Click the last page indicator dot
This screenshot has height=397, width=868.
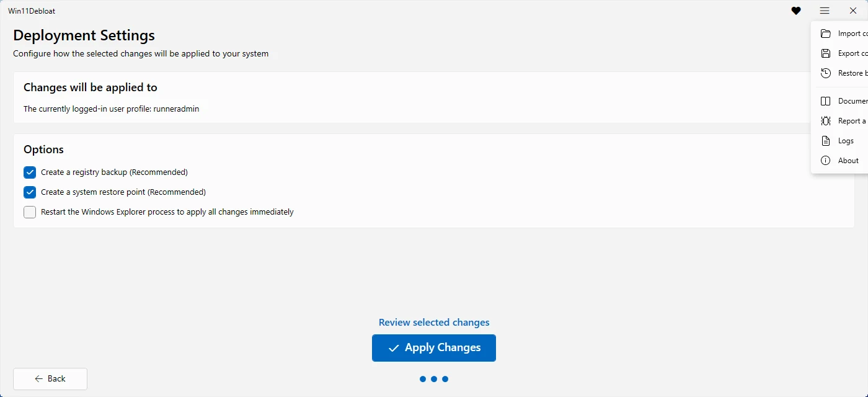pos(445,379)
